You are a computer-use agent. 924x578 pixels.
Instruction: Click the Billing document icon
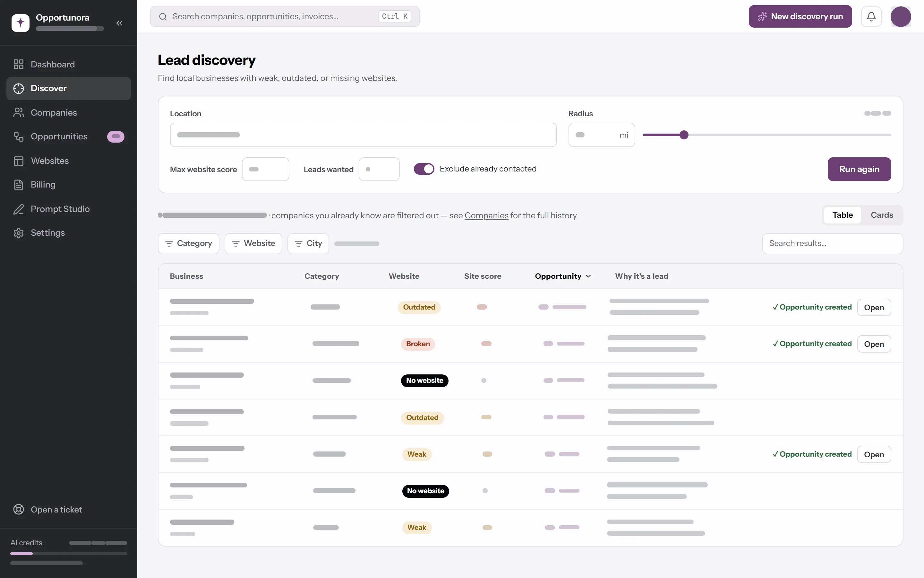pyautogui.click(x=18, y=185)
